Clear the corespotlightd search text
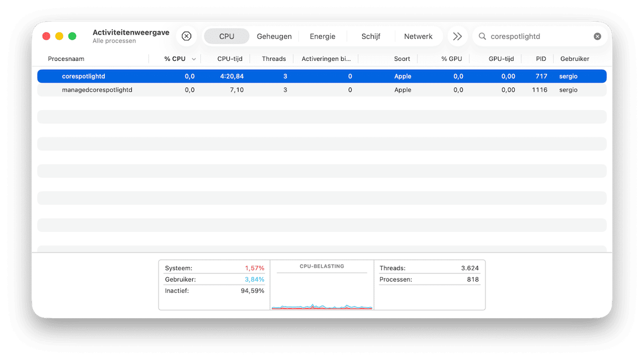The image size is (644, 360). point(597,37)
